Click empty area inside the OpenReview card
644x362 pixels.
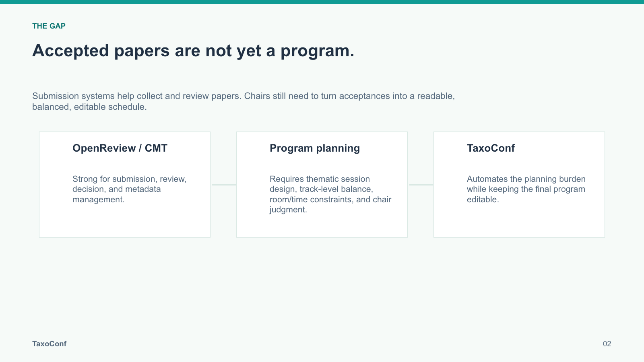click(125, 223)
